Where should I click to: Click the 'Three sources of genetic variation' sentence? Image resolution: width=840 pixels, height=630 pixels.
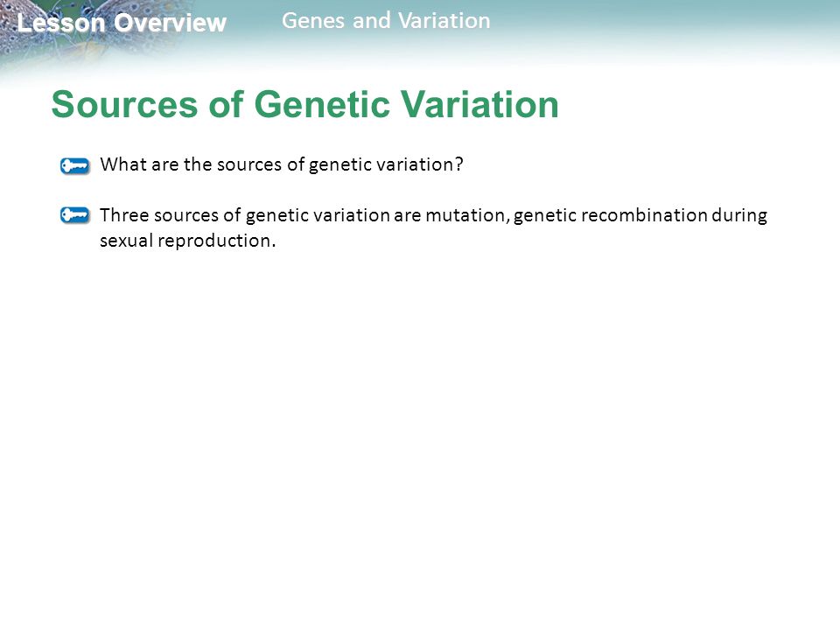click(x=433, y=227)
